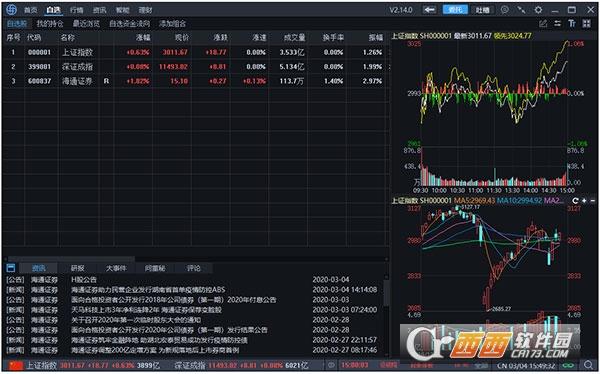Click the 代码 column header
The width and height of the screenshot is (600, 374).
click(x=34, y=38)
